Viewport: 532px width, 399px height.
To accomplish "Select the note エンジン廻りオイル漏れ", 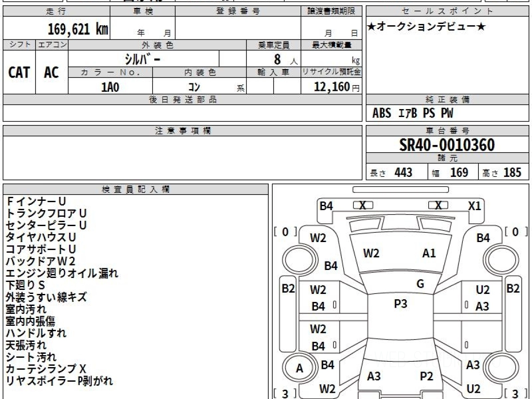I will coord(62,274).
